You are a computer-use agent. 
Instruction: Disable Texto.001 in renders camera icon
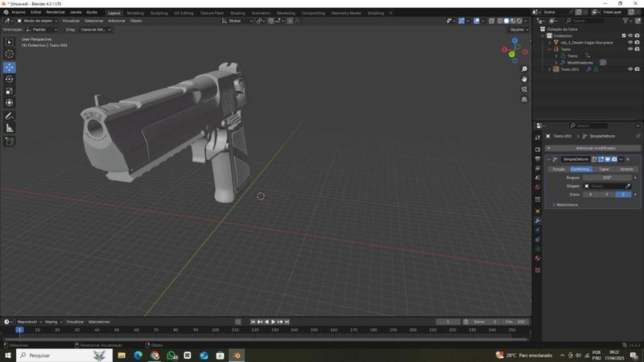(637, 69)
